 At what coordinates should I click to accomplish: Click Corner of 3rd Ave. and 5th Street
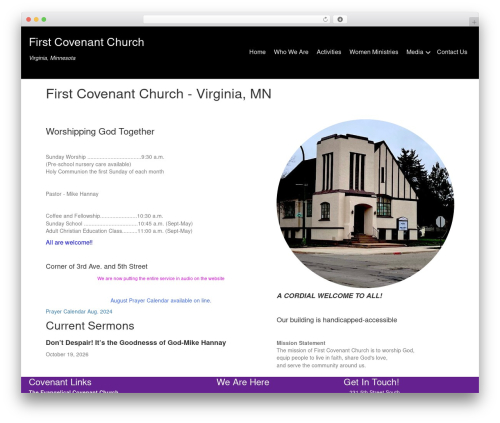[x=97, y=267]
